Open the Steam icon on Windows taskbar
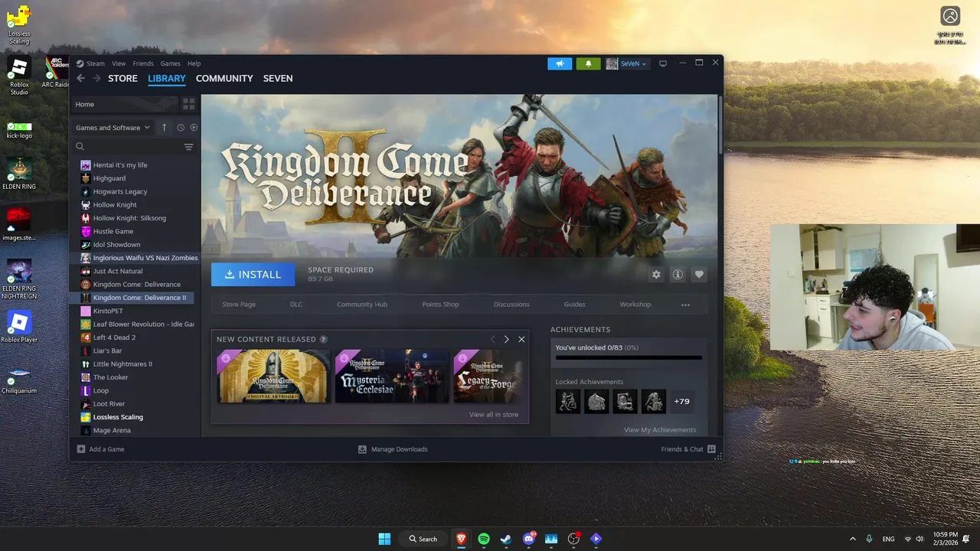The height and width of the screenshot is (551, 980). [506, 539]
